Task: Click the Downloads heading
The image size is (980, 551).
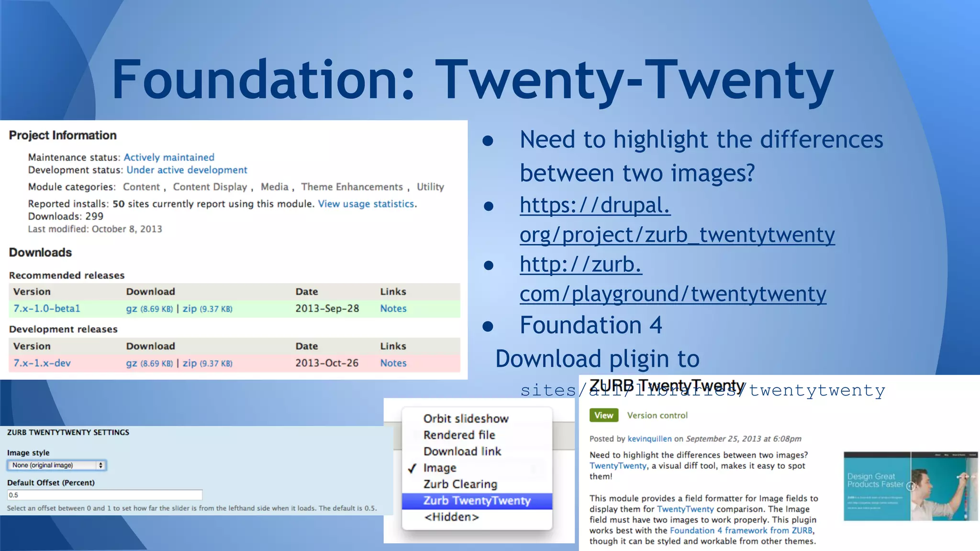Action: tap(40, 253)
